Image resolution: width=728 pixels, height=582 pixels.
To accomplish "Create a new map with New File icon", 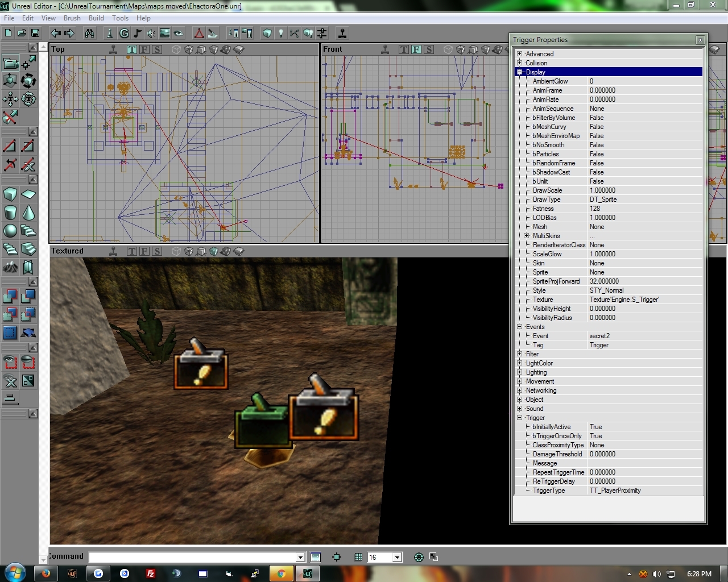I will coord(8,33).
